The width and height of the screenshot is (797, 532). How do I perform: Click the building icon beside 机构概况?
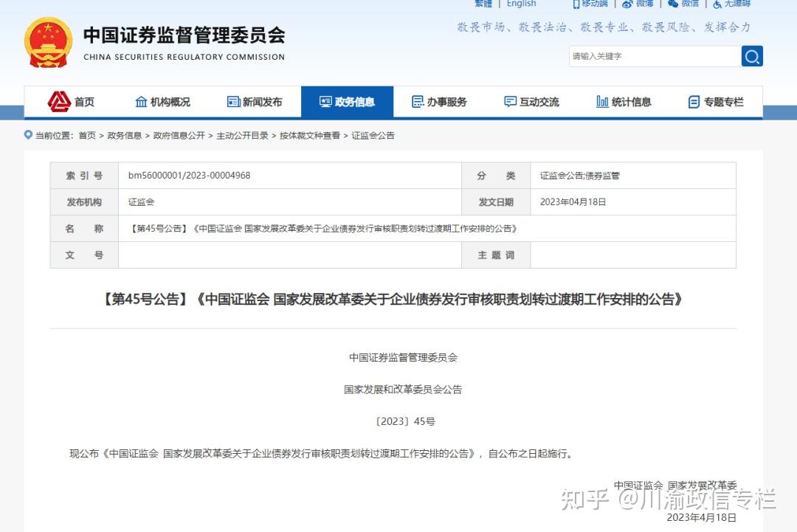pos(141,102)
